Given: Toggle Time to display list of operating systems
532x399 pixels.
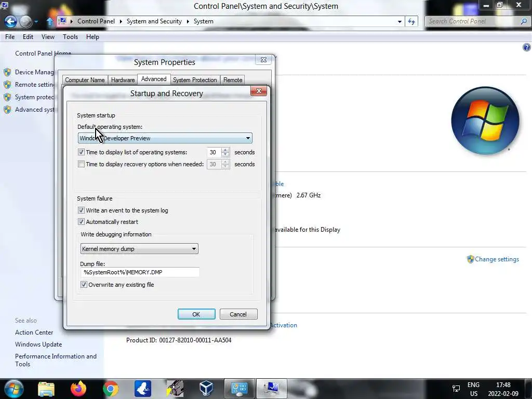Looking at the screenshot, I should coord(81,152).
